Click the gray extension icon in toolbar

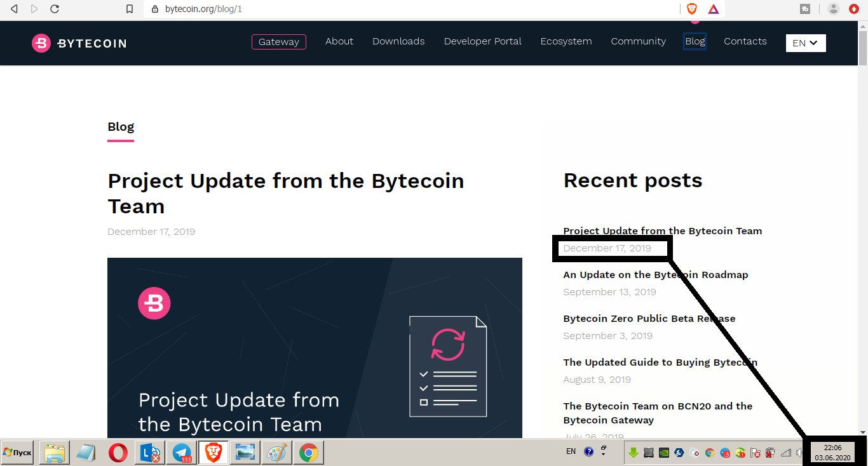(805, 9)
